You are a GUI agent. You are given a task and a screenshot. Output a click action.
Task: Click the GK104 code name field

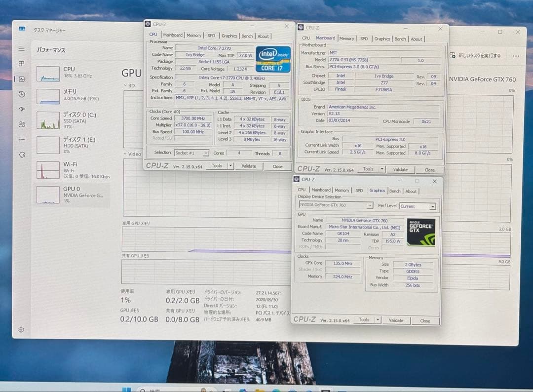pyautogui.click(x=343, y=234)
